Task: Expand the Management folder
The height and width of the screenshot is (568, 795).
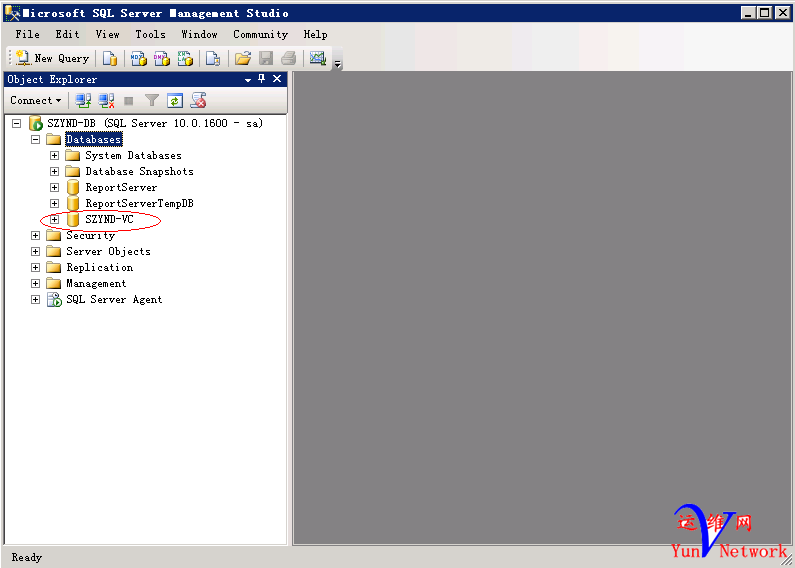Action: pyautogui.click(x=35, y=283)
